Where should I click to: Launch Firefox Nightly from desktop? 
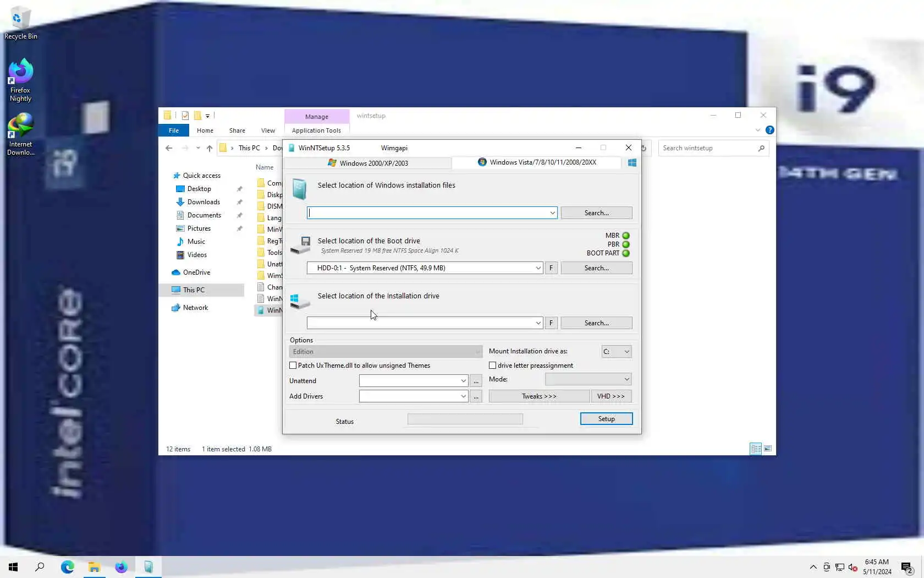tap(20, 80)
